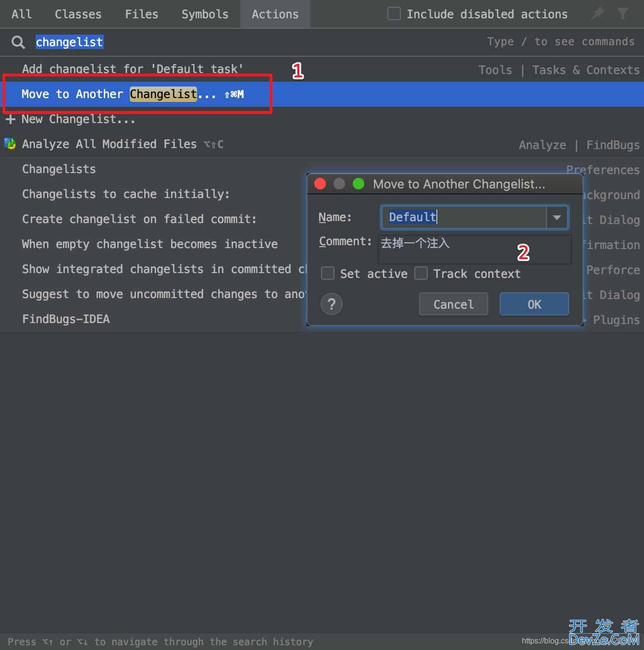Viewport: 644px width, 650px height.
Task: Click into the Comment text area
Action: pos(475,250)
